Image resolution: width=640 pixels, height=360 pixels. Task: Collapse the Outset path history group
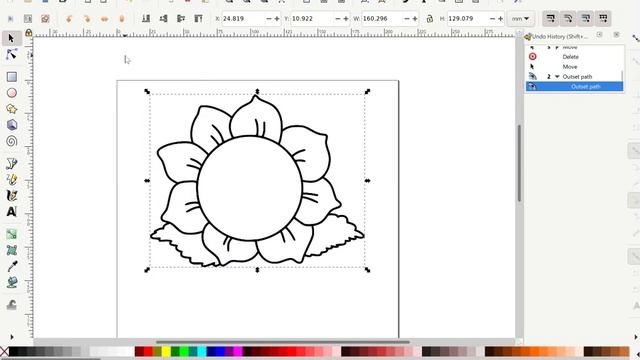[557, 77]
